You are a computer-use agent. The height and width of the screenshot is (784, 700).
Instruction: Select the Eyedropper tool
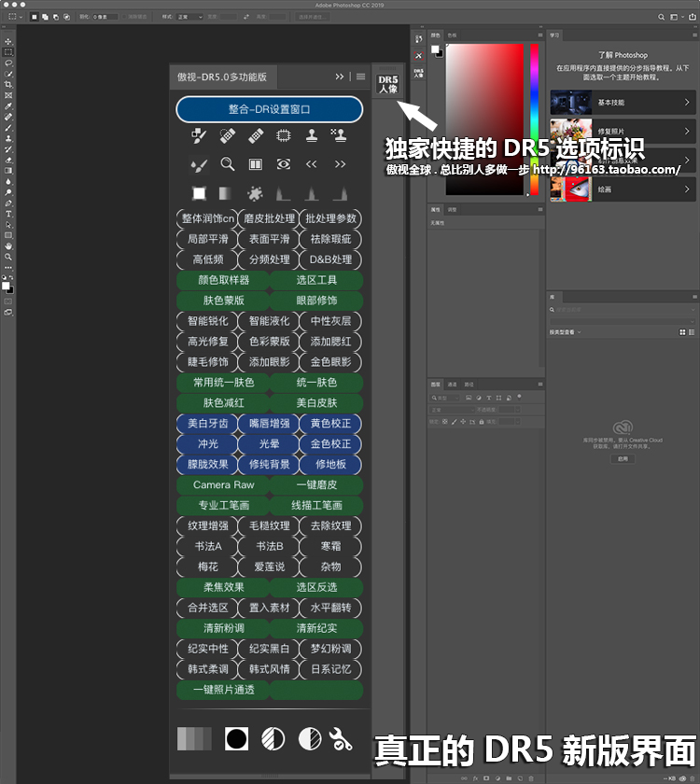pos(8,106)
